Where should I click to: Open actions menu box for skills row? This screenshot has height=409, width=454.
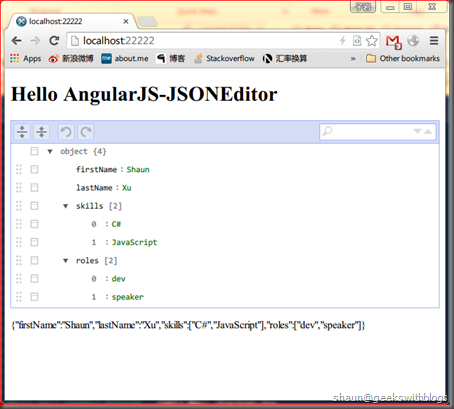point(34,206)
